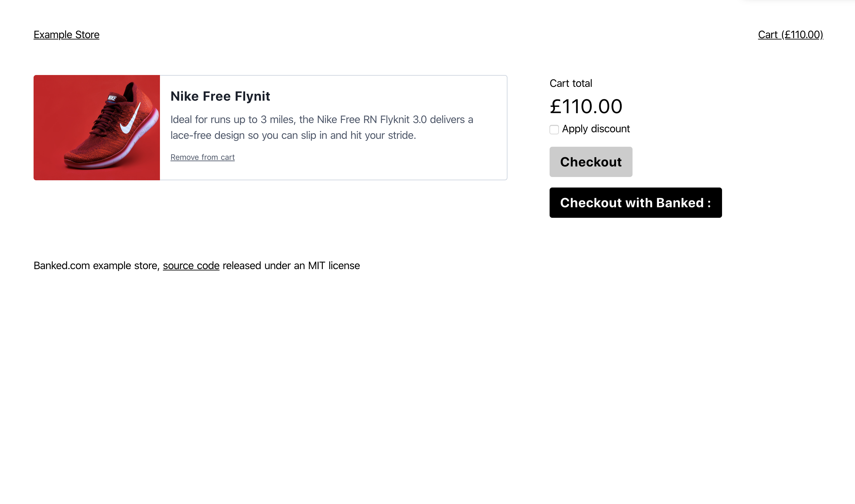Click the Banked.com example store footer text
This screenshot has width=855, height=504.
tap(97, 265)
